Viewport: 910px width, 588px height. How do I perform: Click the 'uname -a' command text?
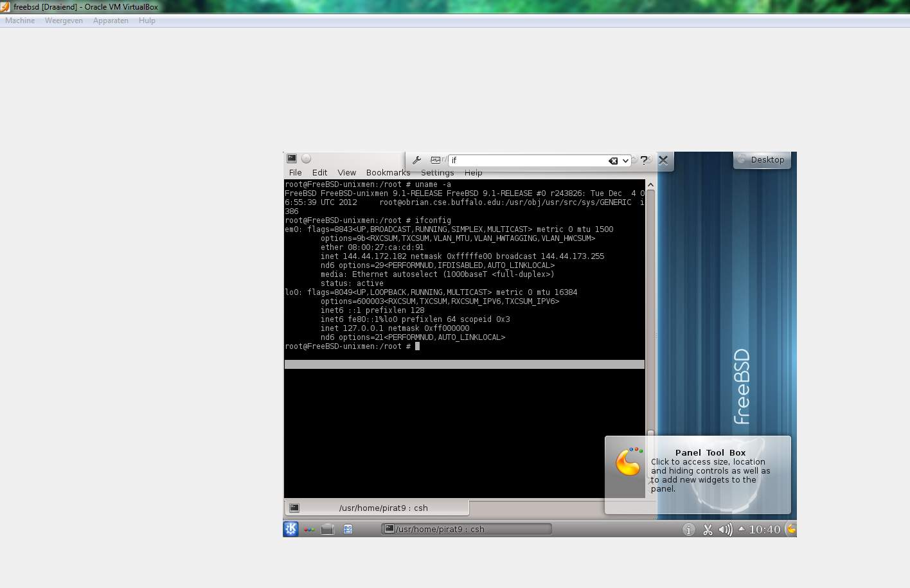coord(433,184)
